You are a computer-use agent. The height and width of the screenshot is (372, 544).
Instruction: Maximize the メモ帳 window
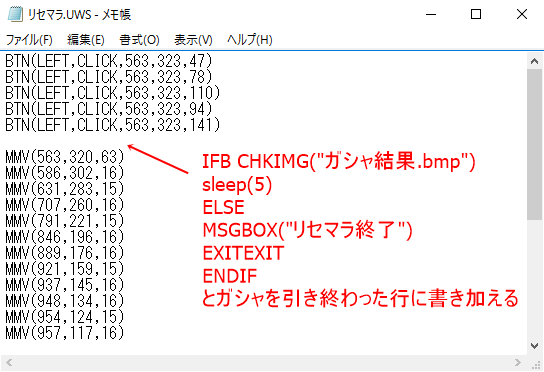tap(476, 15)
